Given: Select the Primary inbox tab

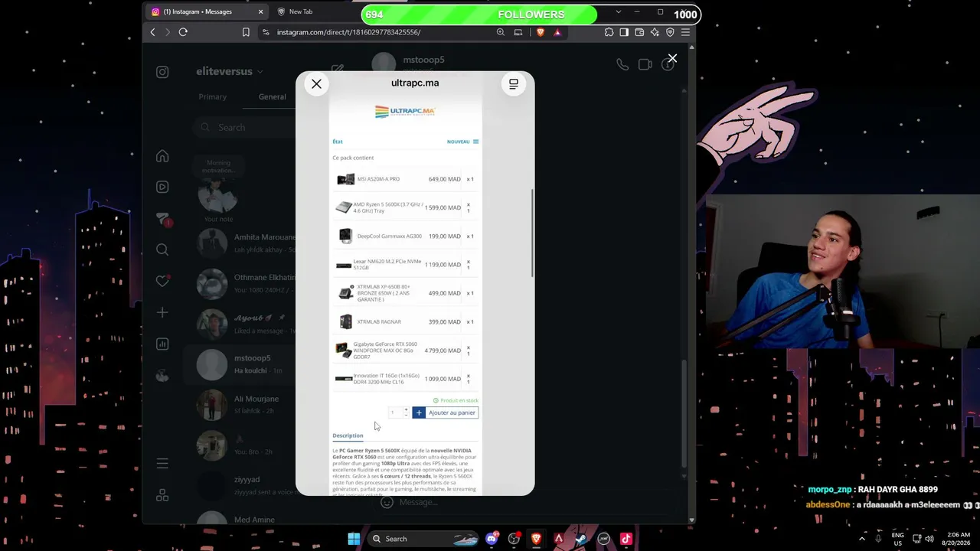Looking at the screenshot, I should pyautogui.click(x=212, y=97).
